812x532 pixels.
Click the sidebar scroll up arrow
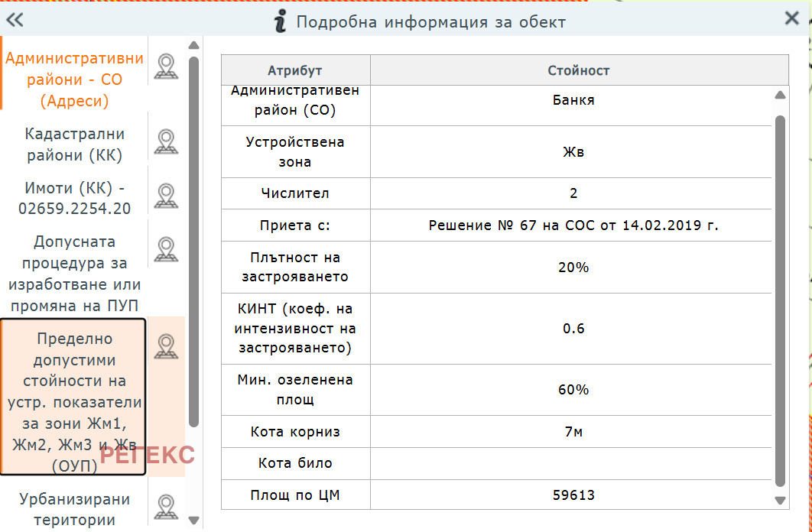click(193, 46)
